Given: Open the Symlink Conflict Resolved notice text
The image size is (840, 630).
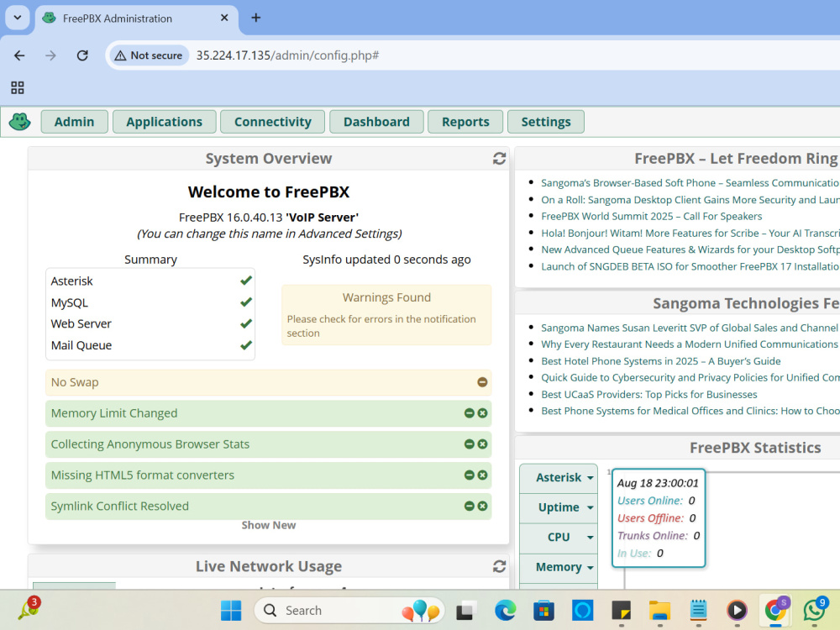Looking at the screenshot, I should [120, 507].
